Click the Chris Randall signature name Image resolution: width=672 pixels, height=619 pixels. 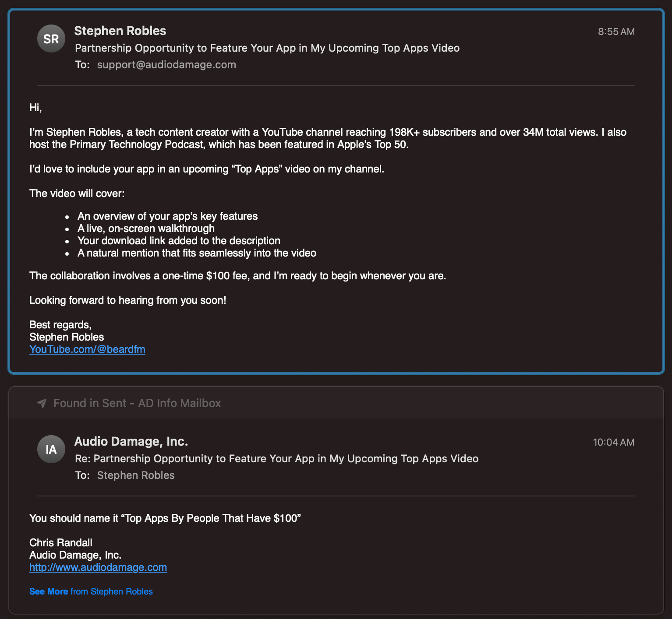[61, 543]
